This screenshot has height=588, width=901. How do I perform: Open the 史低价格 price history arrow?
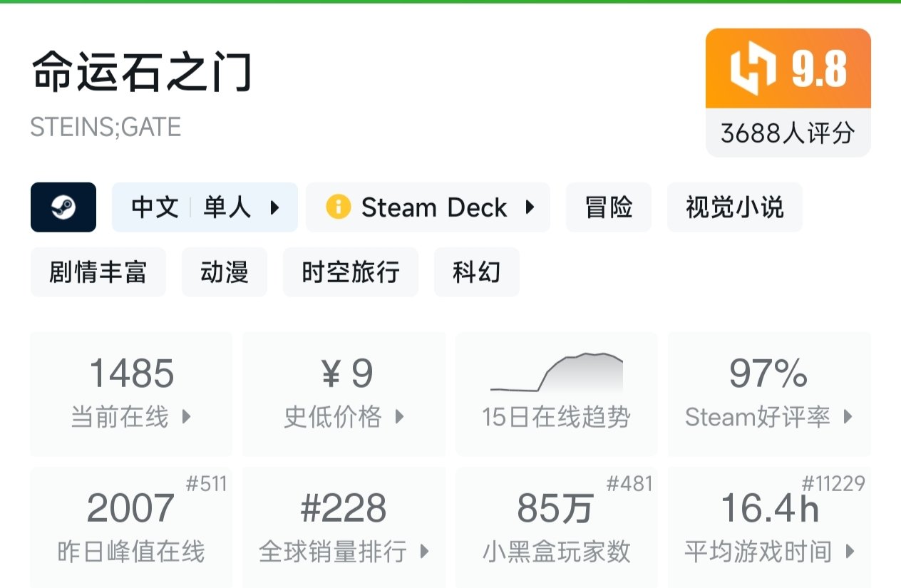click(400, 417)
